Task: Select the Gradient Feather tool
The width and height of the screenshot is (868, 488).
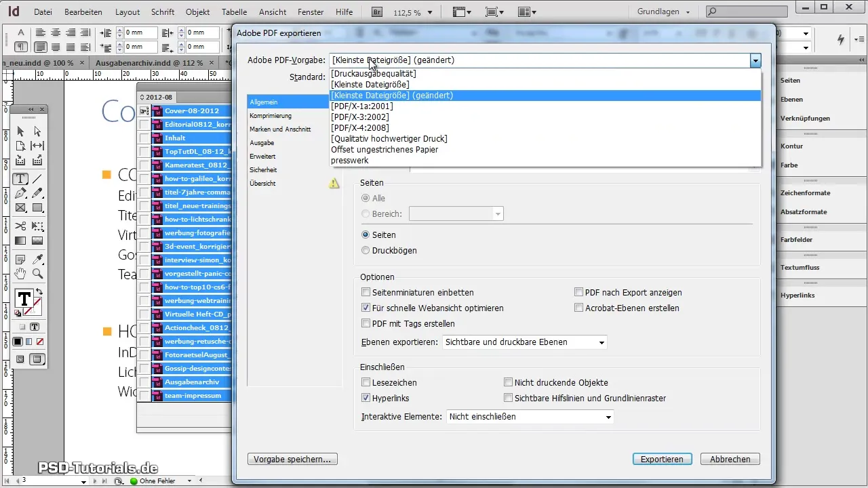Action: 37,241
